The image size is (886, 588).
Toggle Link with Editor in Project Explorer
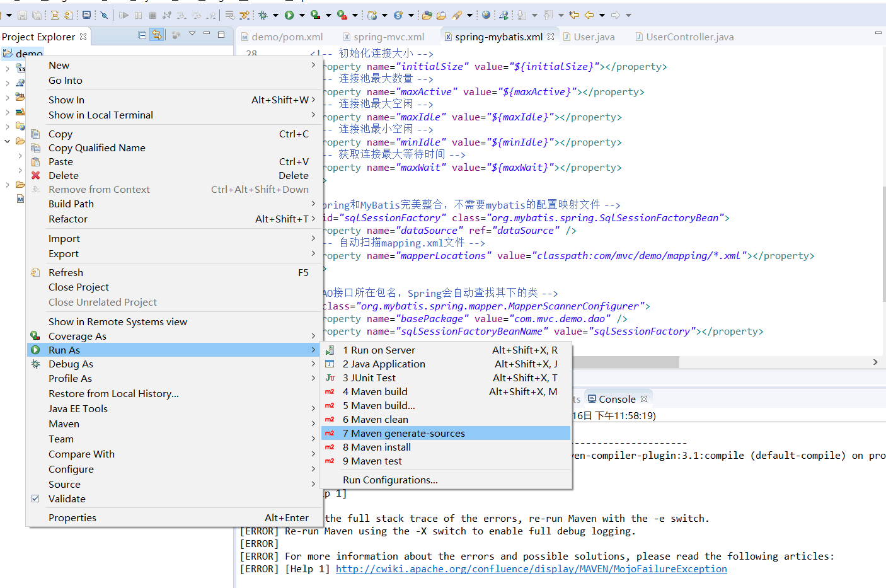point(158,35)
